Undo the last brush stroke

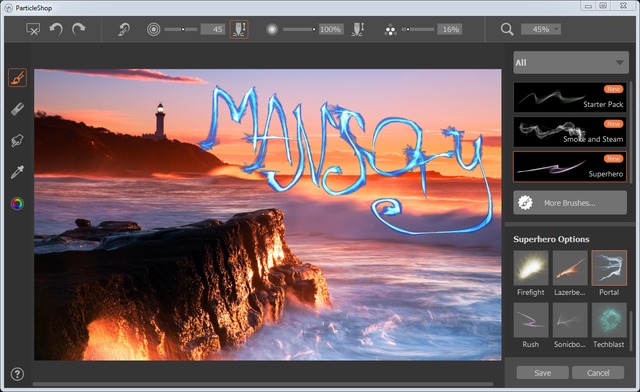click(x=56, y=29)
